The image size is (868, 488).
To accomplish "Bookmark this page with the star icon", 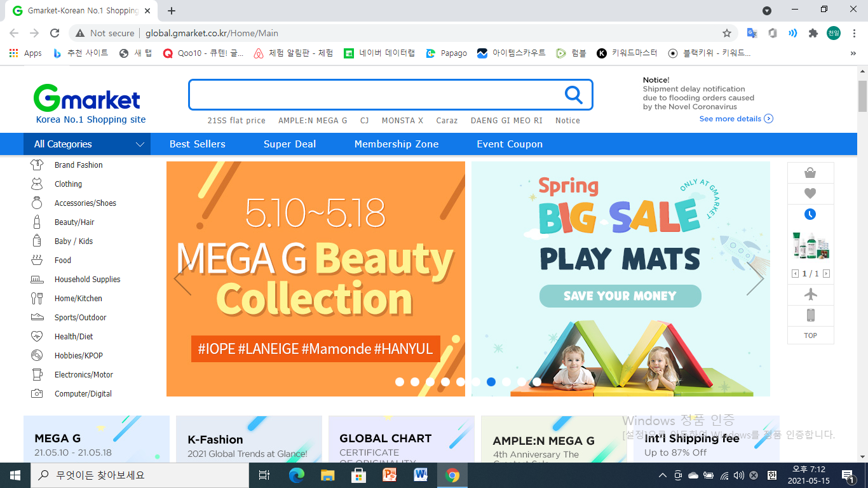I will tap(727, 33).
